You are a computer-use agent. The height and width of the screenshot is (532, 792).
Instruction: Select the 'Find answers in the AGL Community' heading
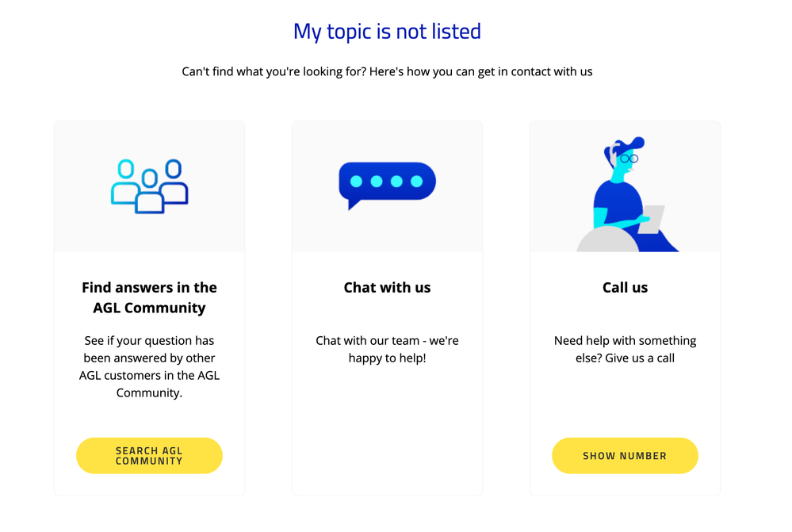(x=149, y=297)
